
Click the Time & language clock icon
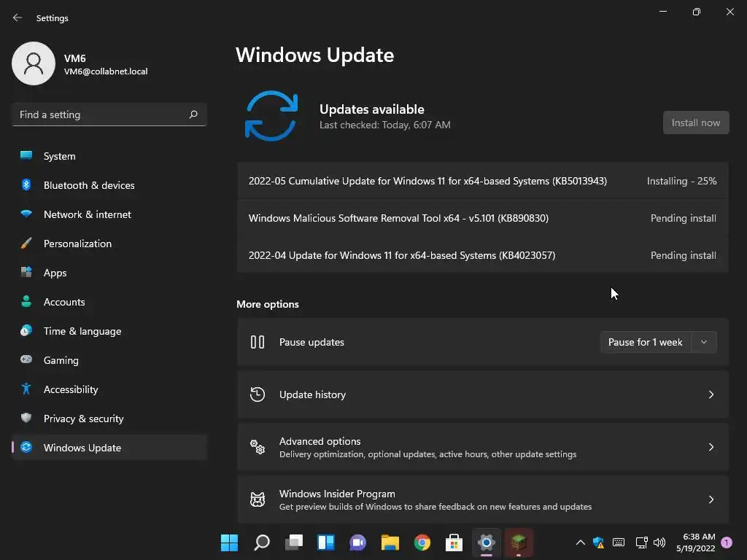26,330
